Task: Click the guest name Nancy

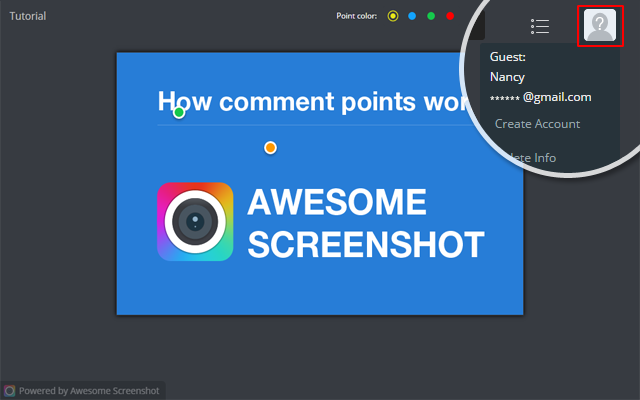Action: (507, 77)
